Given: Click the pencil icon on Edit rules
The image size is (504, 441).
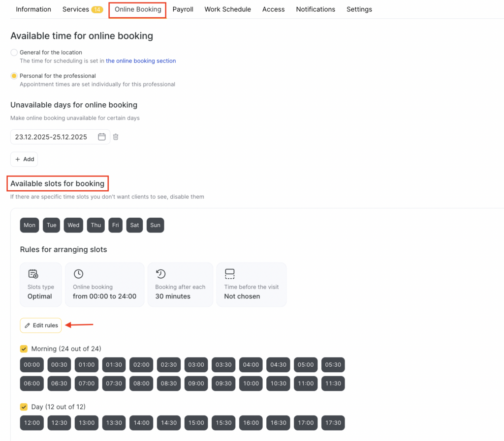Looking at the screenshot, I should (x=28, y=325).
